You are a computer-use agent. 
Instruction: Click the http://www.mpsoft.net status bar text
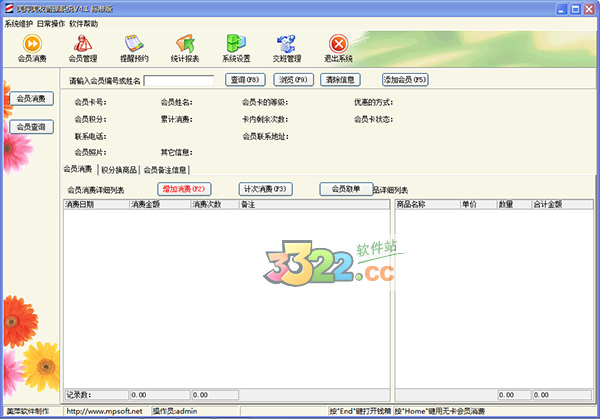(104, 411)
